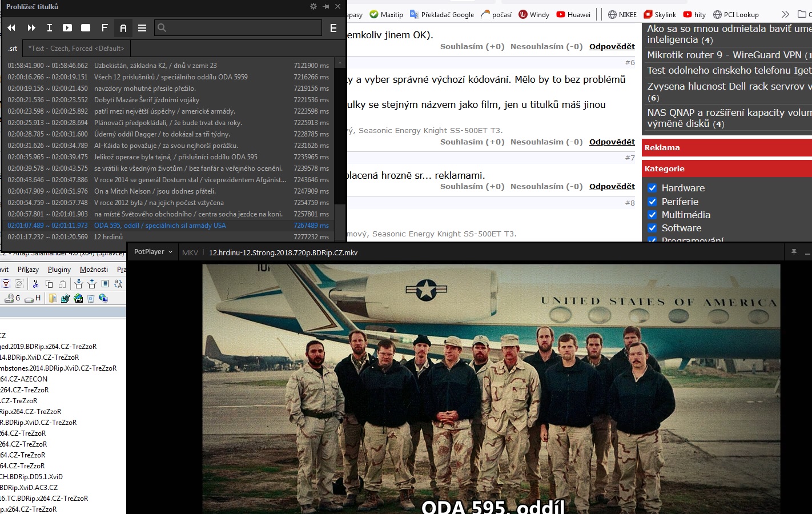This screenshot has height=514, width=812.
Task: Toggle the A button in subtitle browser toolbar
Action: point(123,27)
